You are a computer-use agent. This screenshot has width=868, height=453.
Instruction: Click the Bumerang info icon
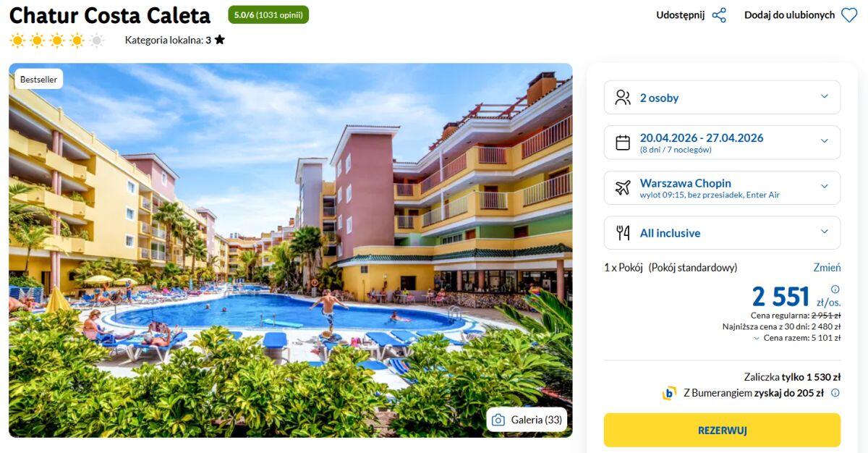point(835,393)
